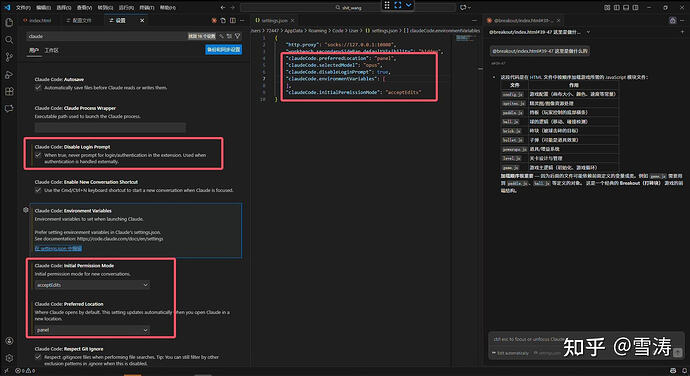This screenshot has height=376, width=690.
Task: Open the Accounts icon in activity bar
Action: tap(9, 341)
